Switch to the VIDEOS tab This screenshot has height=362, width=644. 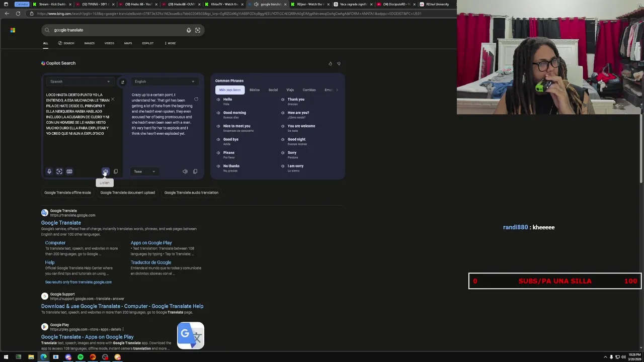click(109, 43)
